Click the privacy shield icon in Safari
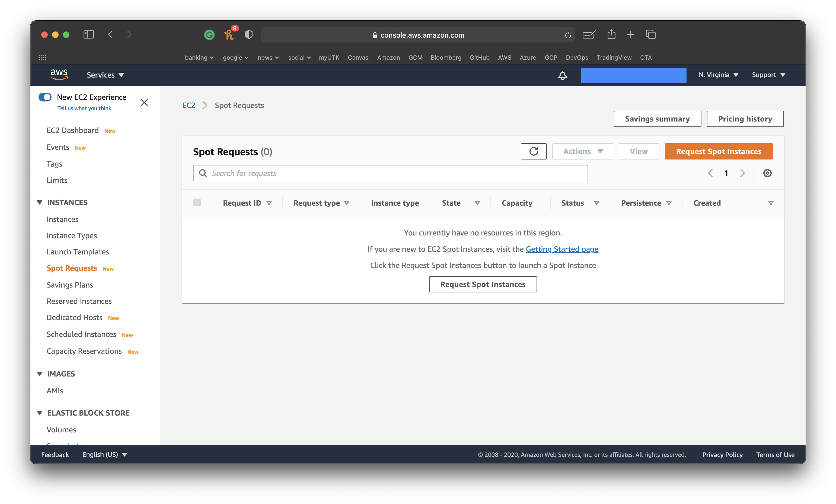This screenshot has width=836, height=504. 249,35
